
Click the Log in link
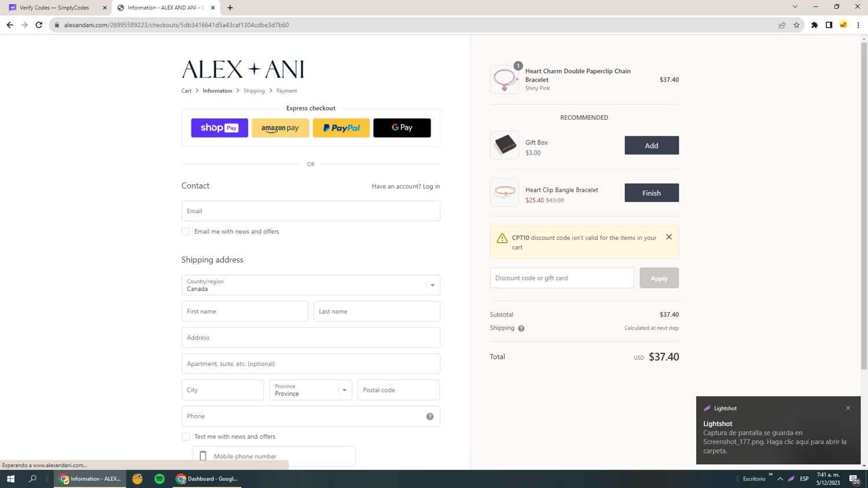point(431,186)
